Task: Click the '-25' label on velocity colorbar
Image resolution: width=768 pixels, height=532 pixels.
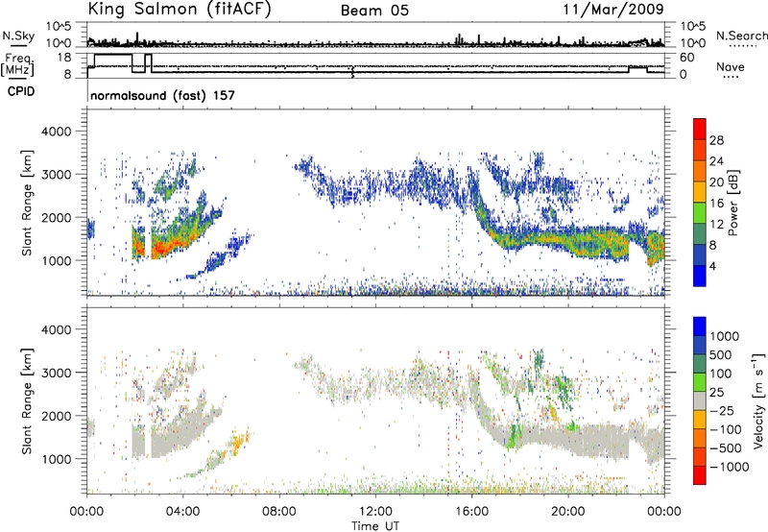Action: click(x=723, y=410)
